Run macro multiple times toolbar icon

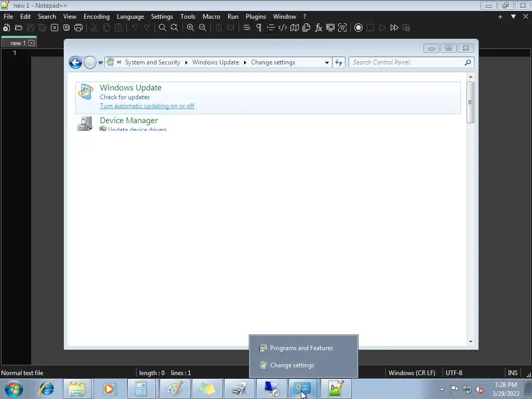pyautogui.click(x=394, y=28)
